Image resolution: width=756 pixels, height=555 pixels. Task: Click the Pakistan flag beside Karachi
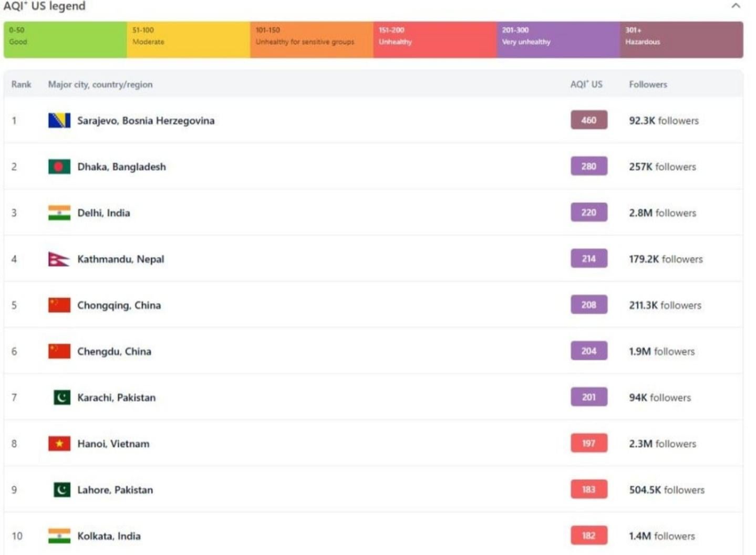tap(61, 397)
